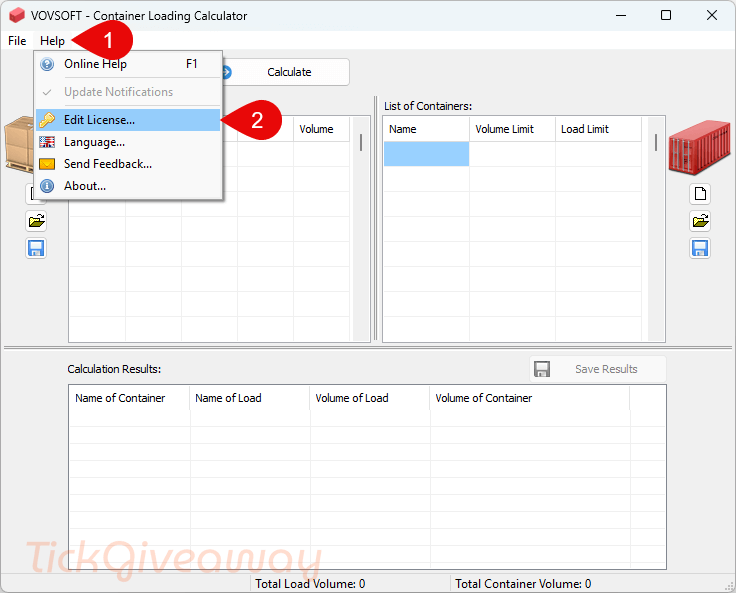Close the open Help menu
Viewport: 736px width, 593px height.
point(52,41)
